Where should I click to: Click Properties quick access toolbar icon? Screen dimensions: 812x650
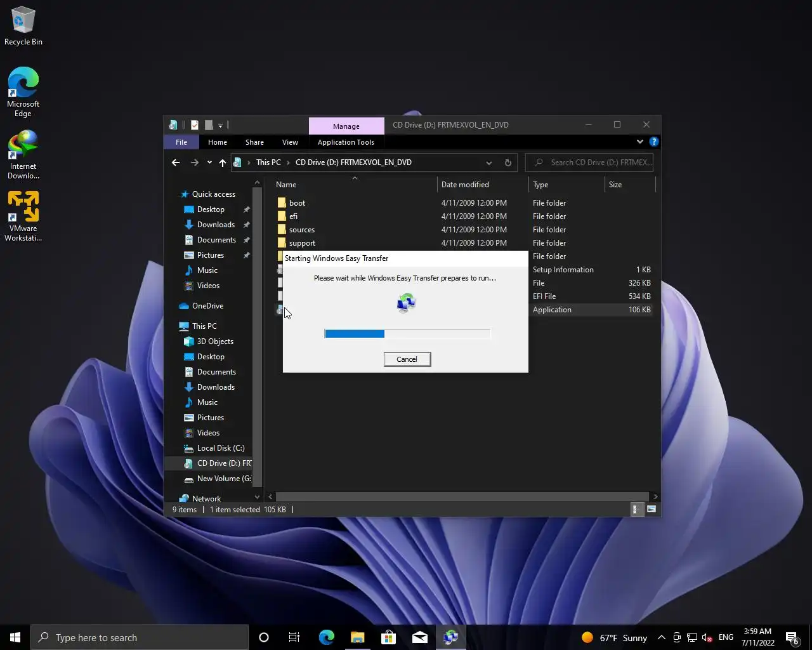[x=195, y=125]
